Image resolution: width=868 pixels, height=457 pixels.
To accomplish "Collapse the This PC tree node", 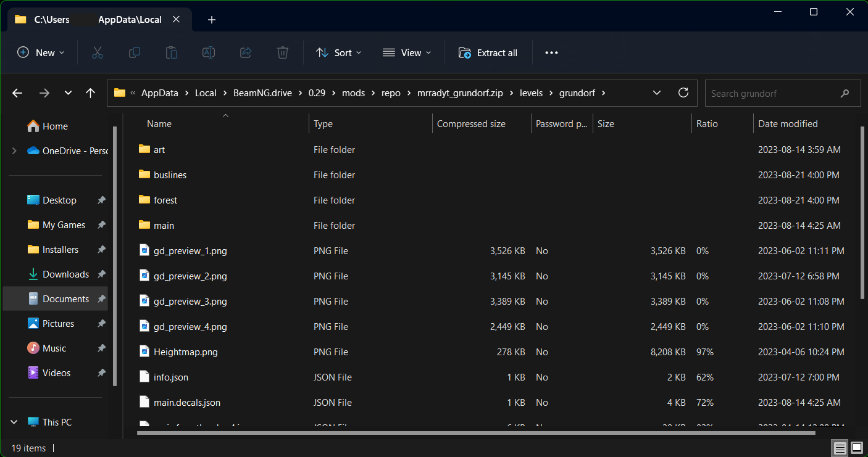I will [14, 422].
